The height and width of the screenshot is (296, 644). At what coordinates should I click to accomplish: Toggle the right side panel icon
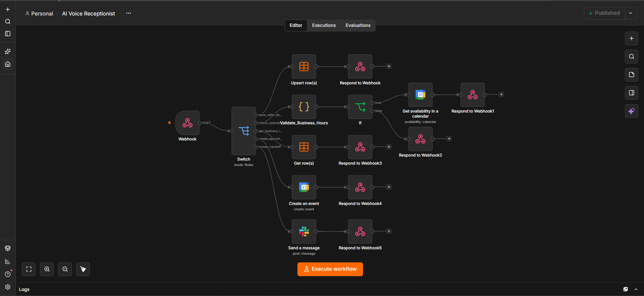pyautogui.click(x=631, y=93)
